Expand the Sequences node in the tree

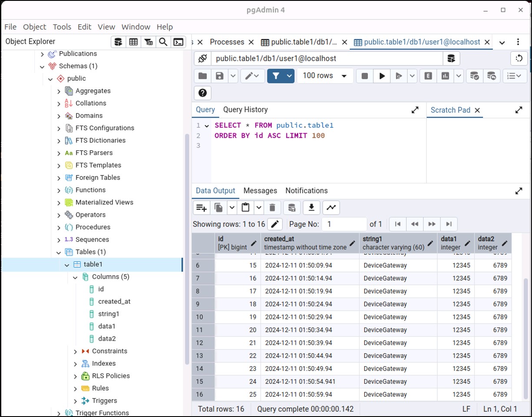(59, 240)
